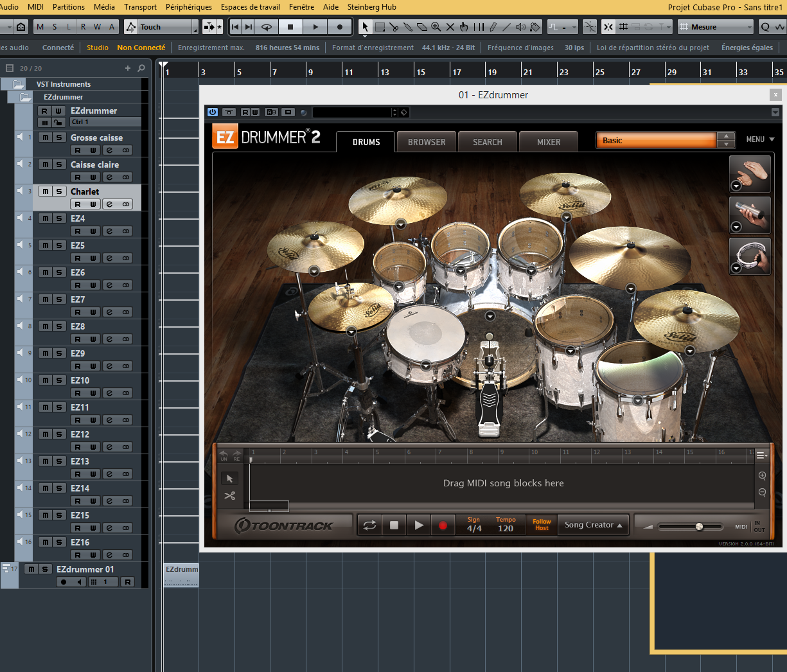Open the kick drum dropdown arrow

(x=490, y=316)
